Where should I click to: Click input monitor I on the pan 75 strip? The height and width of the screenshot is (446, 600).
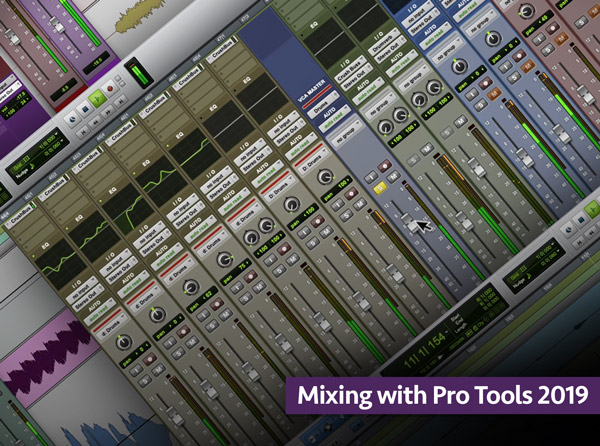238,288
